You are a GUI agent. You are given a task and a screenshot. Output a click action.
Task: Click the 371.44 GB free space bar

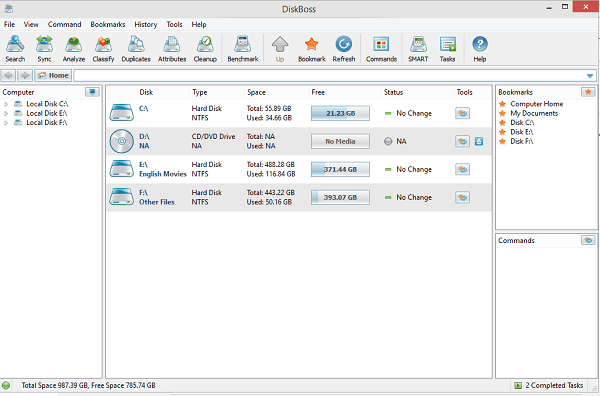click(x=340, y=169)
